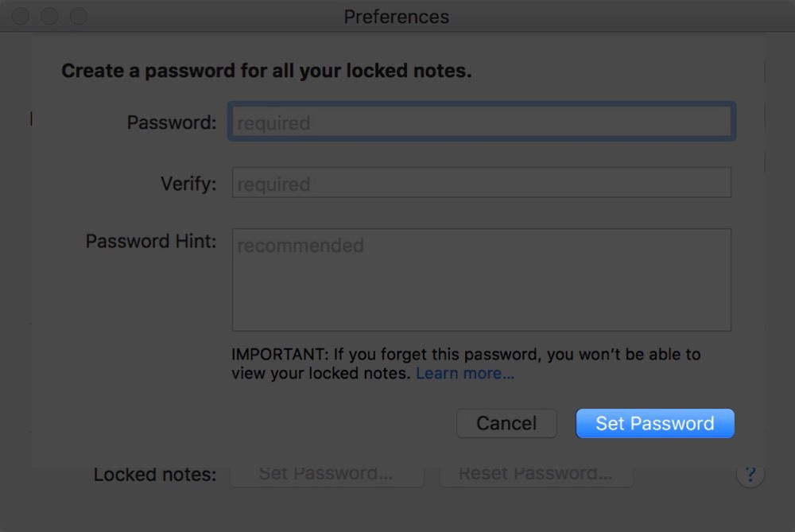Minimize the Preferences window

[48, 14]
